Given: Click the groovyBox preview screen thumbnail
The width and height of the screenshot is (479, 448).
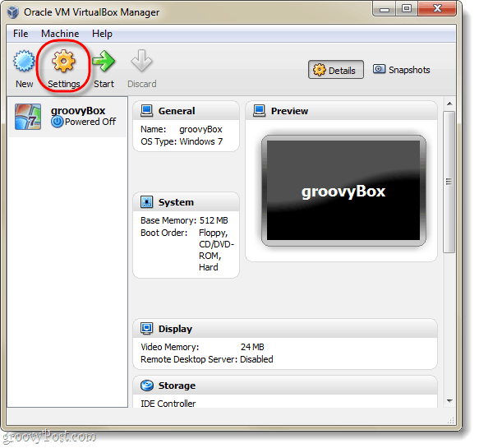Looking at the screenshot, I should point(343,191).
